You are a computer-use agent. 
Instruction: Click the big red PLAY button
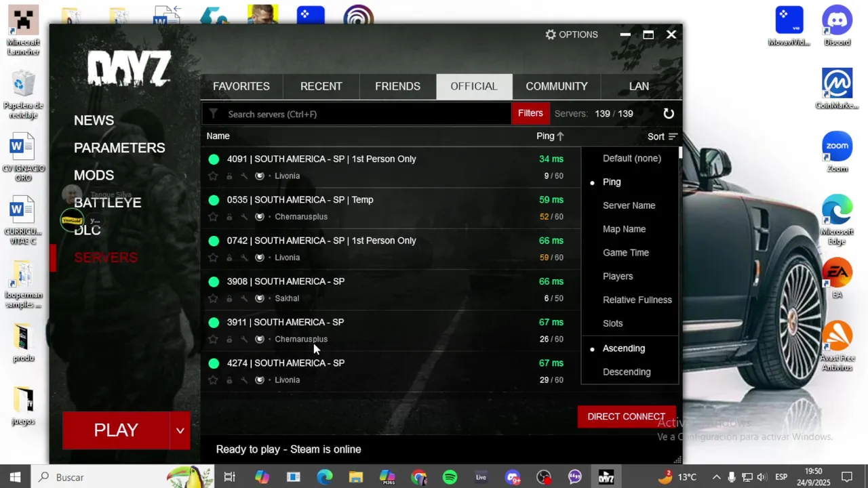tap(116, 430)
